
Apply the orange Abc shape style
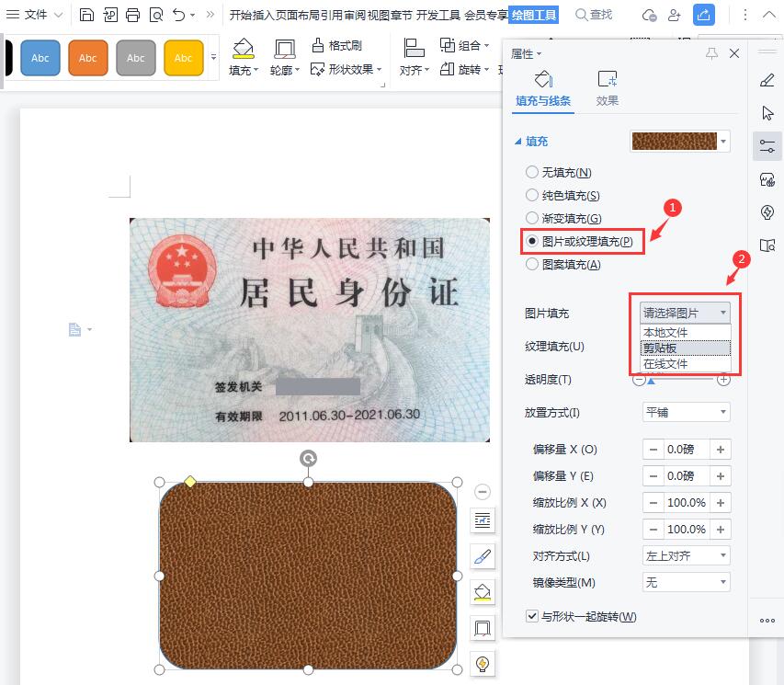pyautogui.click(x=88, y=58)
